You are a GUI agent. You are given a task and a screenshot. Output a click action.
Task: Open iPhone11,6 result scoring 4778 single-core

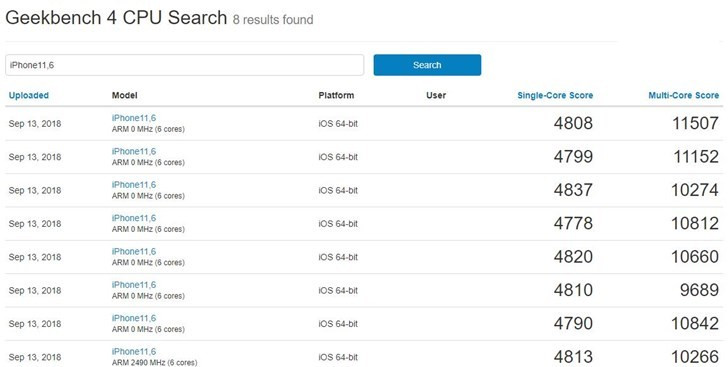click(134, 218)
